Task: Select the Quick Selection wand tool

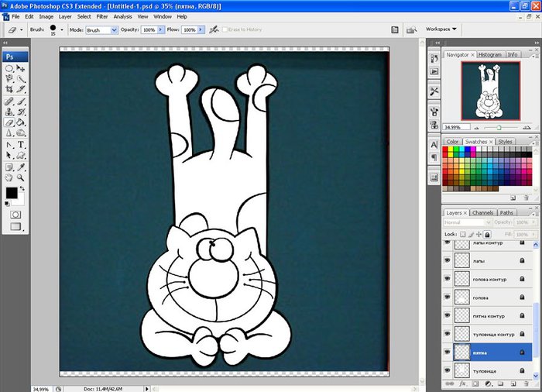Action: coord(21,78)
